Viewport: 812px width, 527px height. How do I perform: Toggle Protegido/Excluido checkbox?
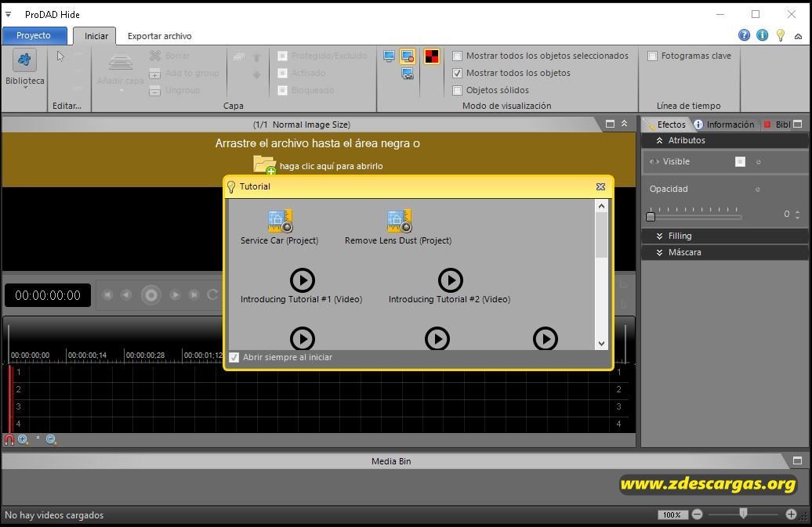282,56
